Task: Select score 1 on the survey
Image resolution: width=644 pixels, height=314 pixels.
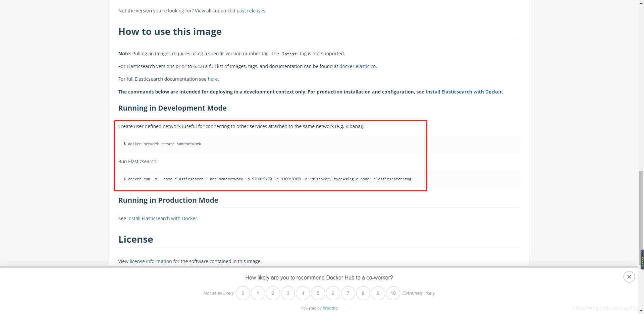Action: (x=258, y=293)
